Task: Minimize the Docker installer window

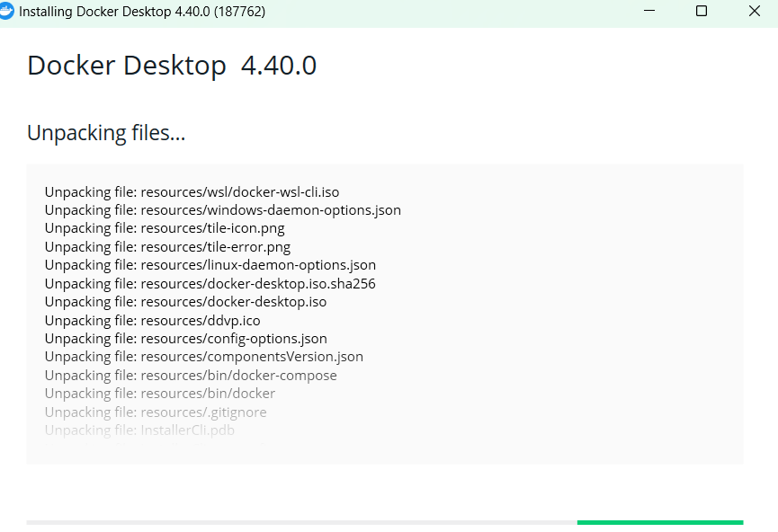Action: coord(649,11)
